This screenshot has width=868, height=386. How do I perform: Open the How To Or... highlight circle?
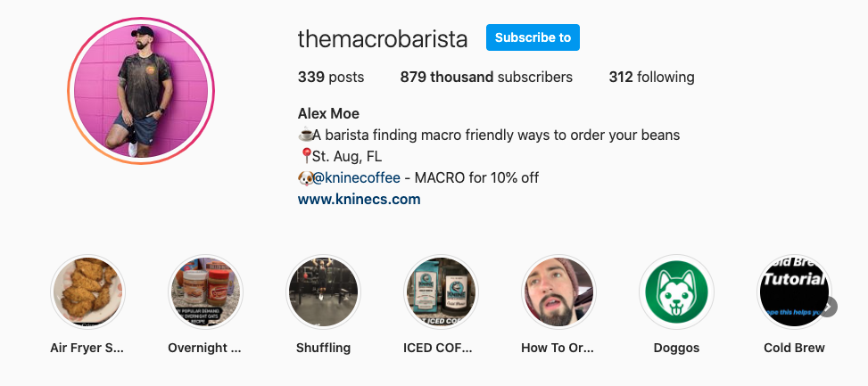point(558,292)
